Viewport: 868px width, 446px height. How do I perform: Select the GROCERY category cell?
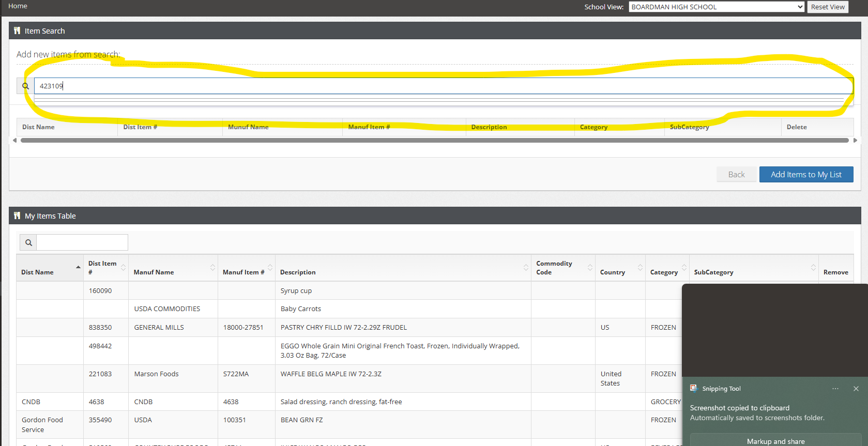666,402
